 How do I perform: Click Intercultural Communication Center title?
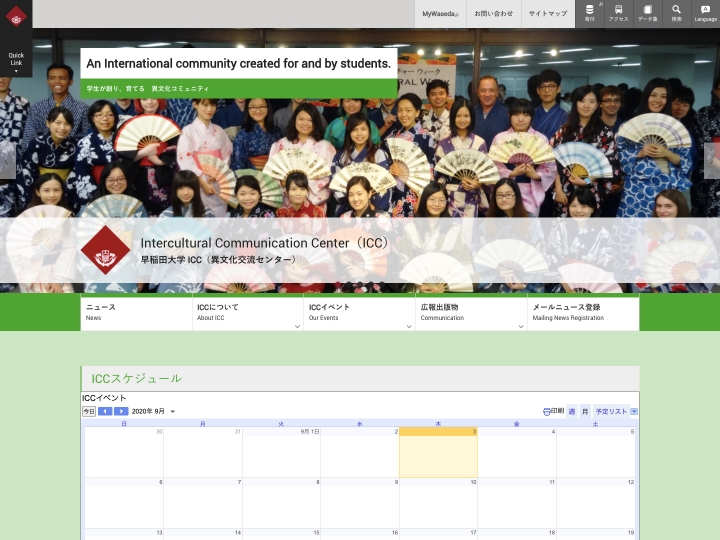tap(264, 243)
